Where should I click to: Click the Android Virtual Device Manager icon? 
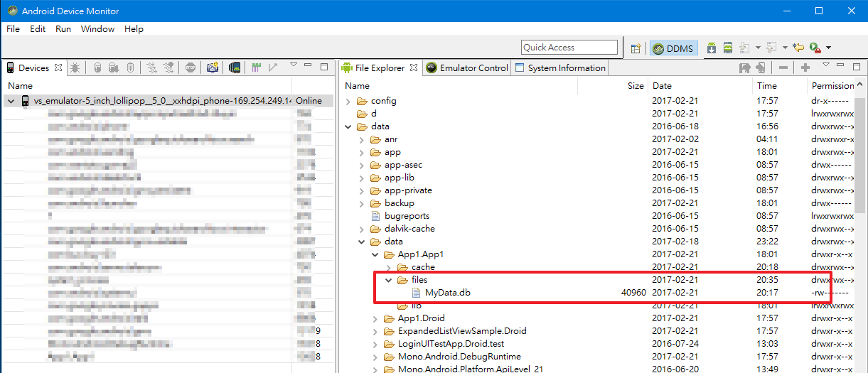[x=728, y=48]
